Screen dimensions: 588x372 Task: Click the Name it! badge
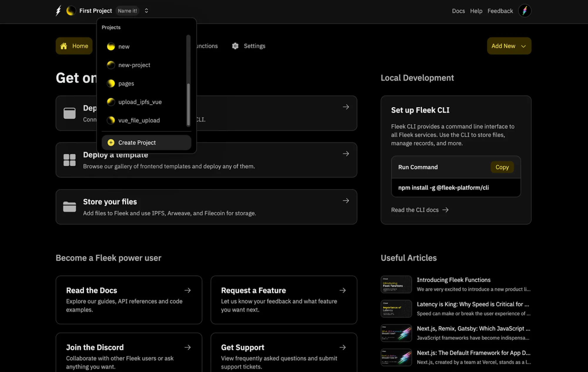tap(127, 11)
